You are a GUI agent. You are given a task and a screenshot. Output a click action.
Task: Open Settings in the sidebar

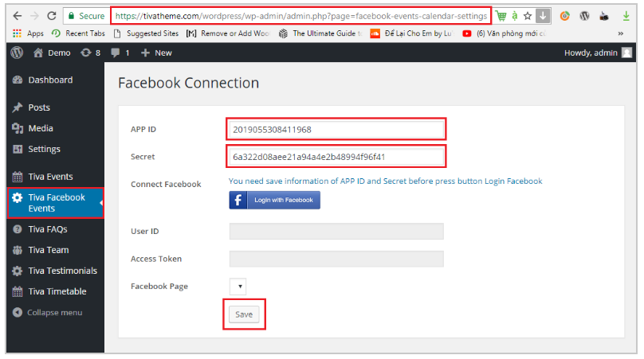(56, 149)
